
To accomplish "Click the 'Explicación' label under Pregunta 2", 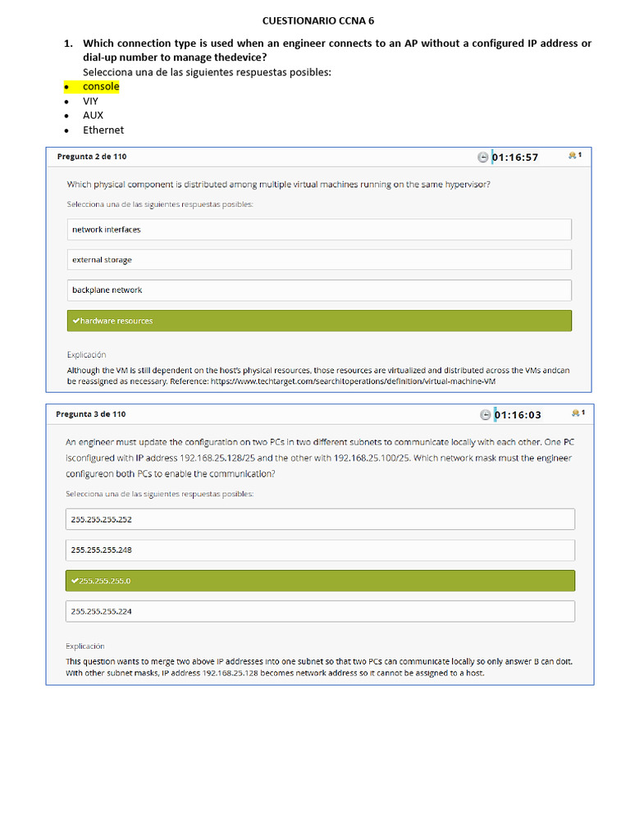I will click(x=87, y=355).
